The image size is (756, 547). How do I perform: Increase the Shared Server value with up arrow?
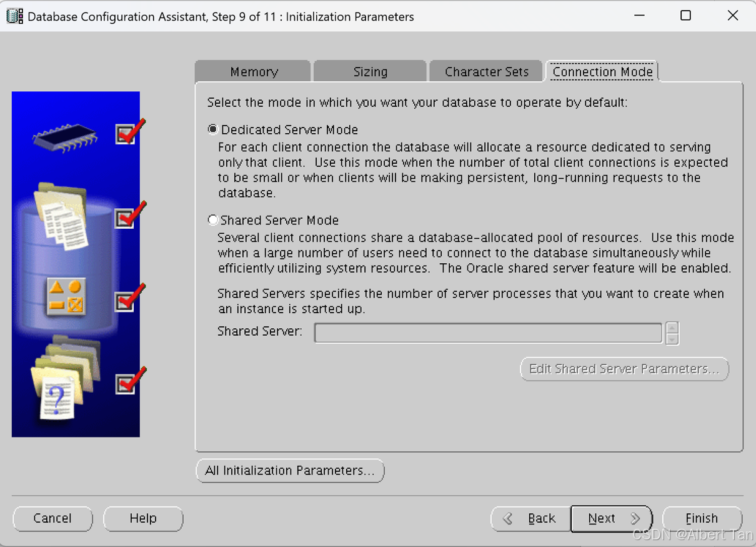[x=672, y=328]
